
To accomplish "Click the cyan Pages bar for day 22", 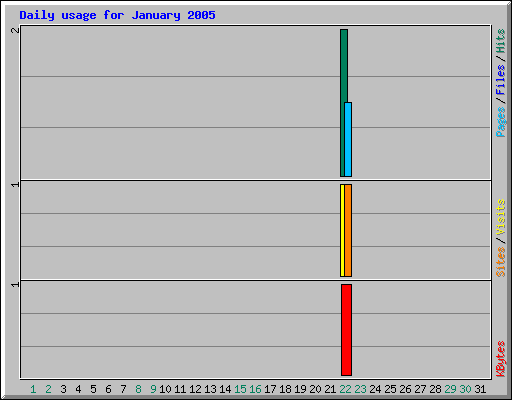I will point(348,139).
